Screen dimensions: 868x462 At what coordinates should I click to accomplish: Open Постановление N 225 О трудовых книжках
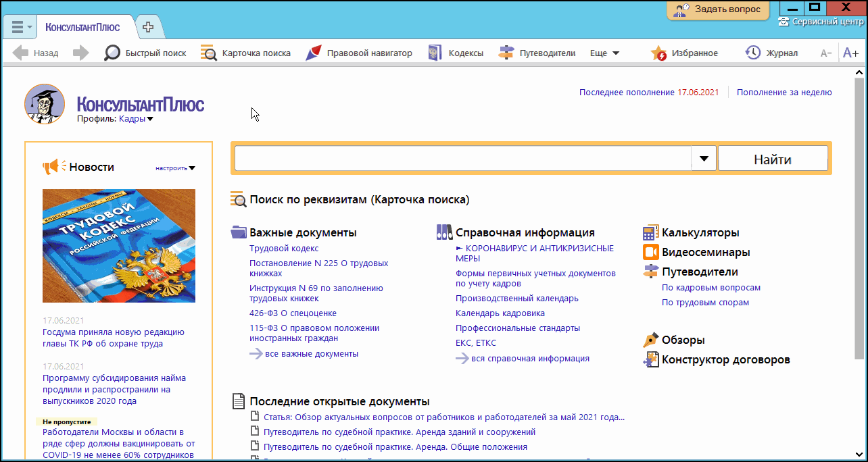[319, 268]
